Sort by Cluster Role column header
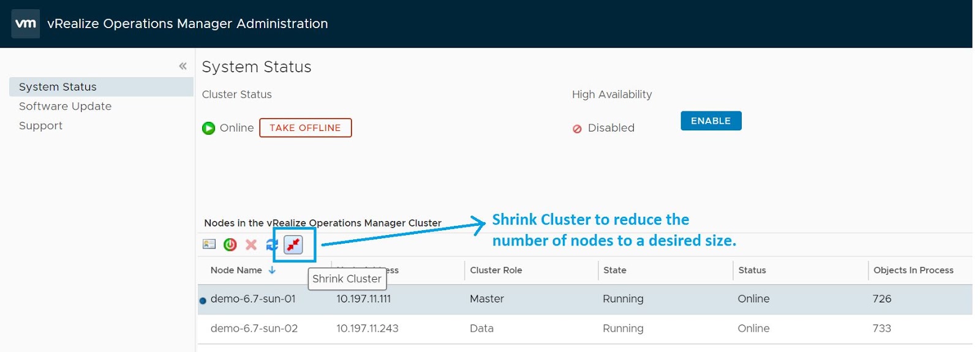Screen dimensions: 980x352 pyautogui.click(x=496, y=270)
